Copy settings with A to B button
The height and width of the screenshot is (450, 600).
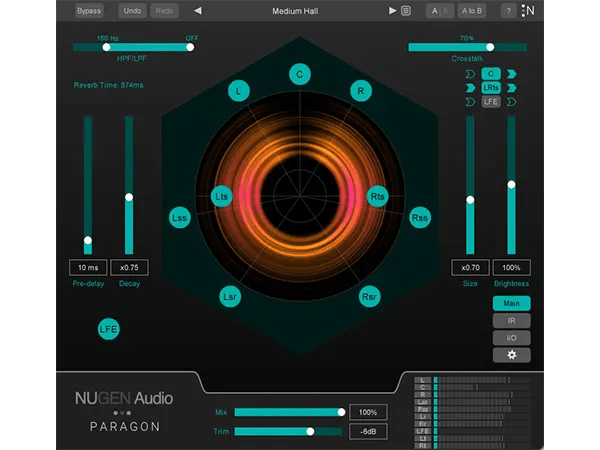(x=472, y=11)
